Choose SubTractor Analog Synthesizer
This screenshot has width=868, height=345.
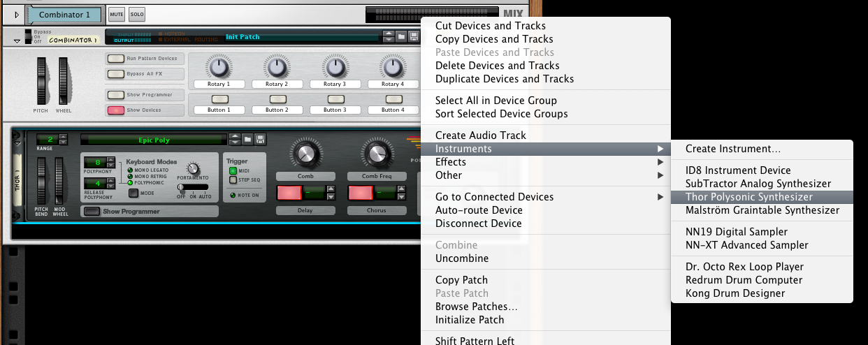(762, 184)
